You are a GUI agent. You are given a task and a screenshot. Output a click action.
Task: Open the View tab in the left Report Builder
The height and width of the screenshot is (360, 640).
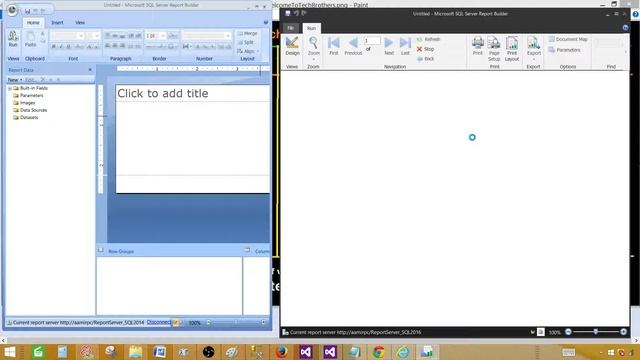(80, 23)
